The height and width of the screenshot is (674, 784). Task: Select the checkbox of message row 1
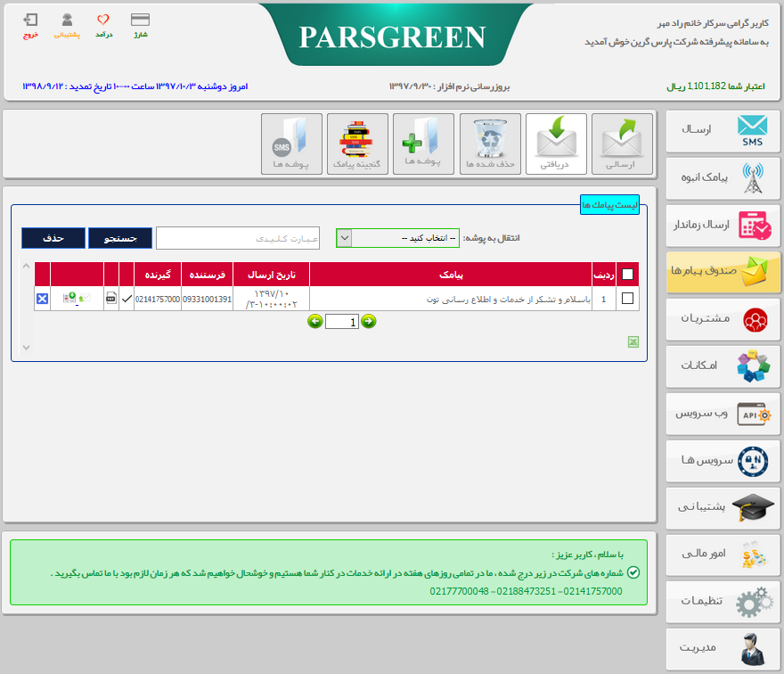point(626,299)
